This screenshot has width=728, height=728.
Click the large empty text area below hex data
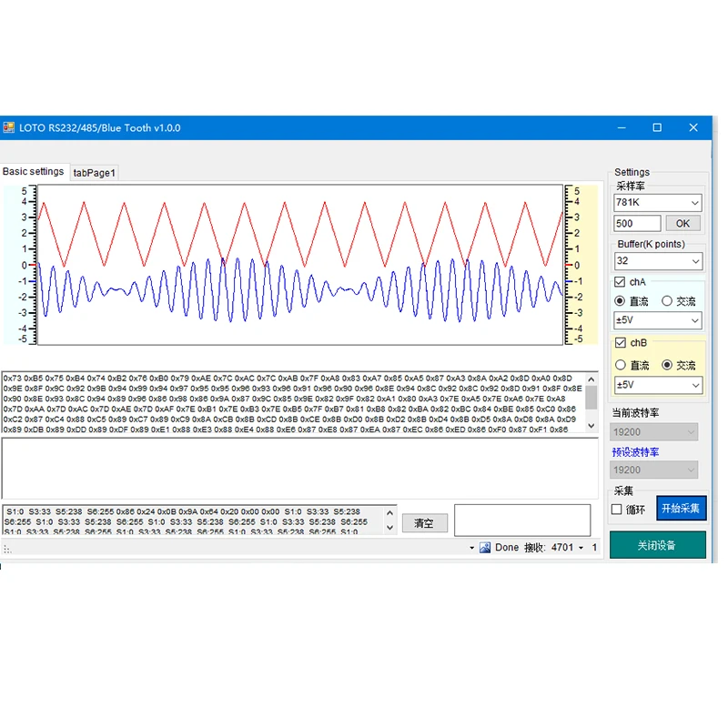click(x=300, y=469)
